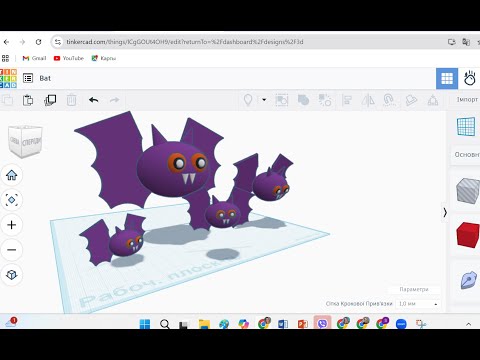
Task: Reload the Tinkercad page
Action: (x=38, y=42)
